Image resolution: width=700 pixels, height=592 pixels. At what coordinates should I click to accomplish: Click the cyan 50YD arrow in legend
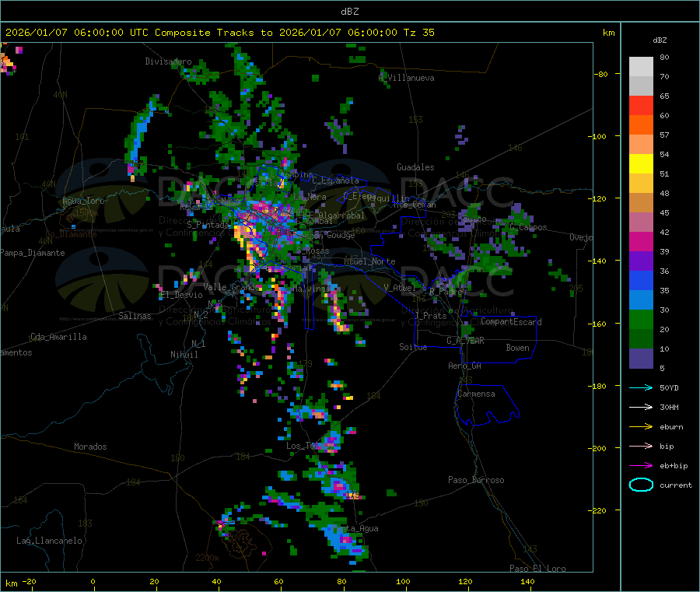tap(641, 387)
